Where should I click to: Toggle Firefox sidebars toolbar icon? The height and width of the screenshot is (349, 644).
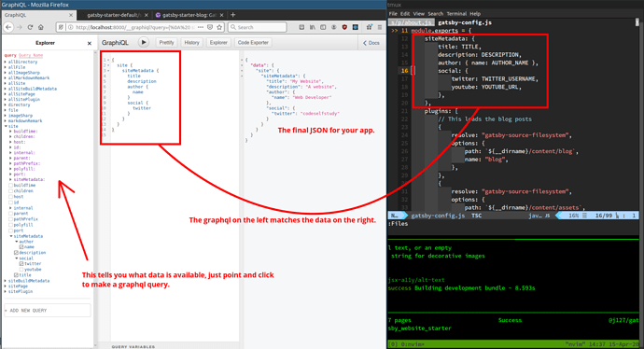pos(323,27)
